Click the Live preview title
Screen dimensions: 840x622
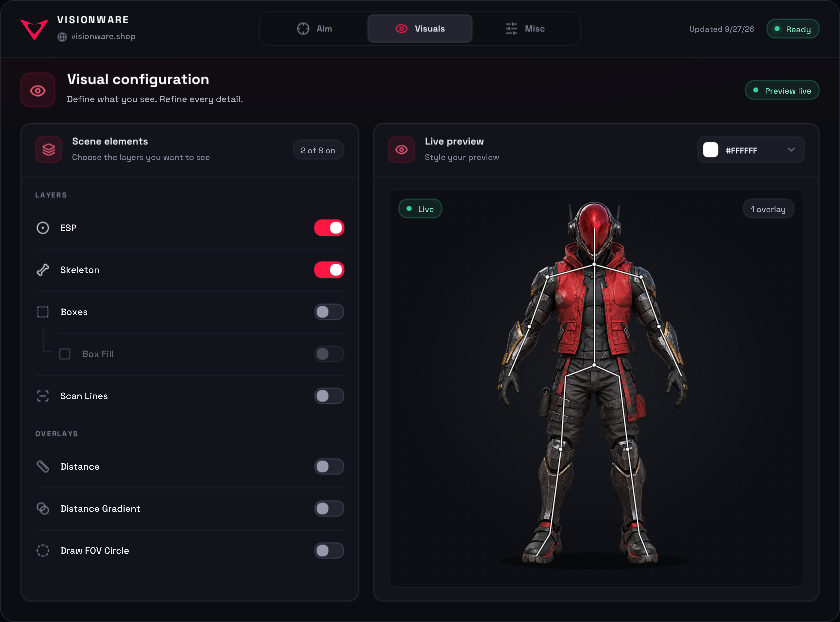[x=454, y=141]
